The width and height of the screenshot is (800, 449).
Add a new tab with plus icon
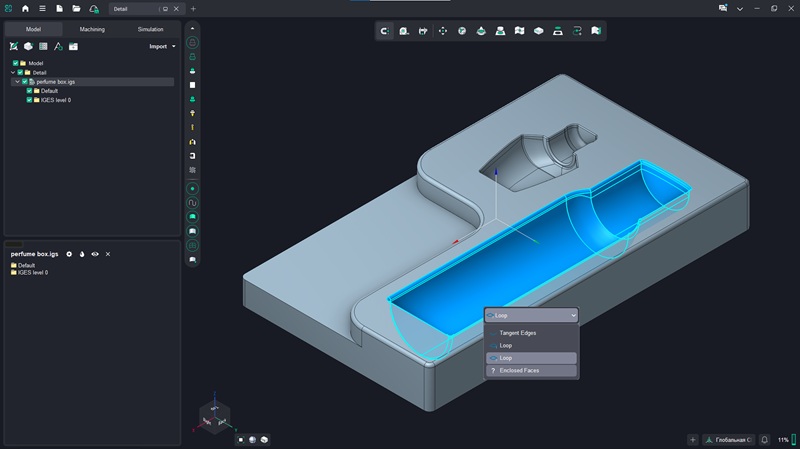point(194,9)
